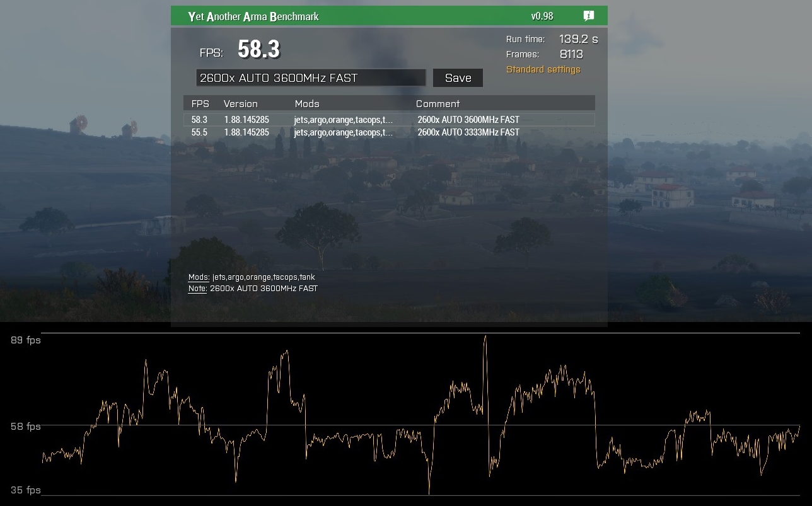Click version 1.88.145285 in first row
The width and height of the screenshot is (812, 506).
246,120
